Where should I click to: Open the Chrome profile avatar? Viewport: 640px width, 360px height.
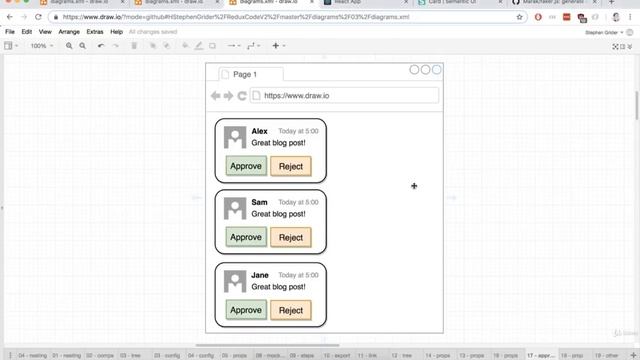616,17
